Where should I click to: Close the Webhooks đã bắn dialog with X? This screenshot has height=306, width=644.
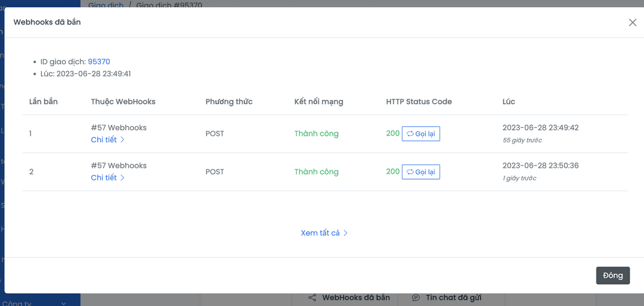[633, 23]
